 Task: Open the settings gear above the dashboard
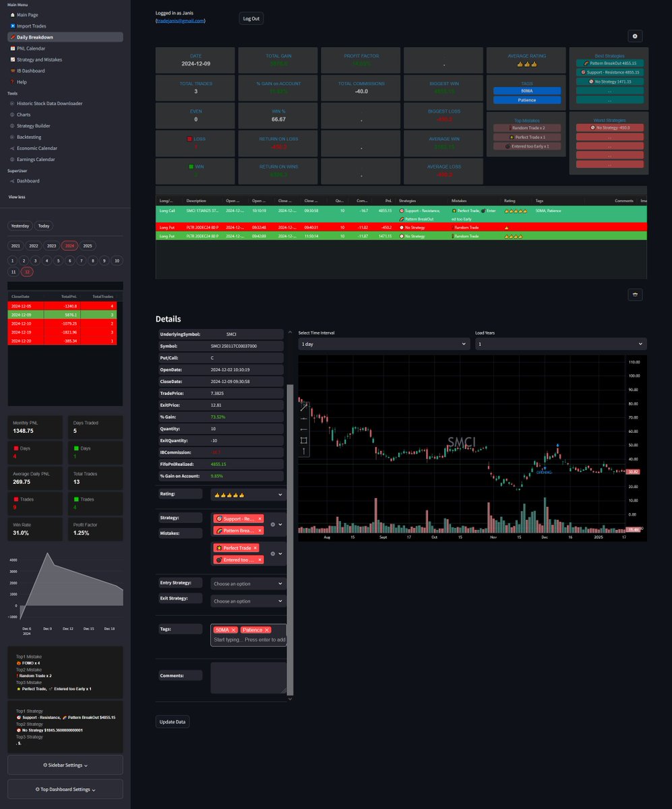[636, 36]
